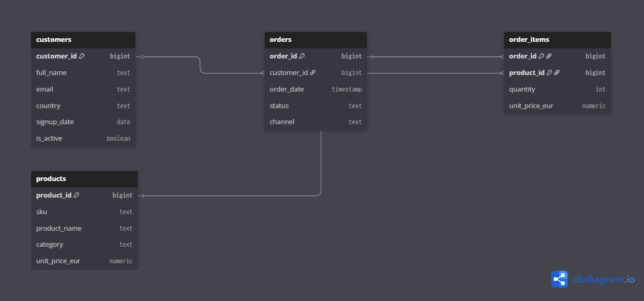644x301 pixels.
Task: Click the boolean type of is_active
Action: pyautogui.click(x=118, y=139)
